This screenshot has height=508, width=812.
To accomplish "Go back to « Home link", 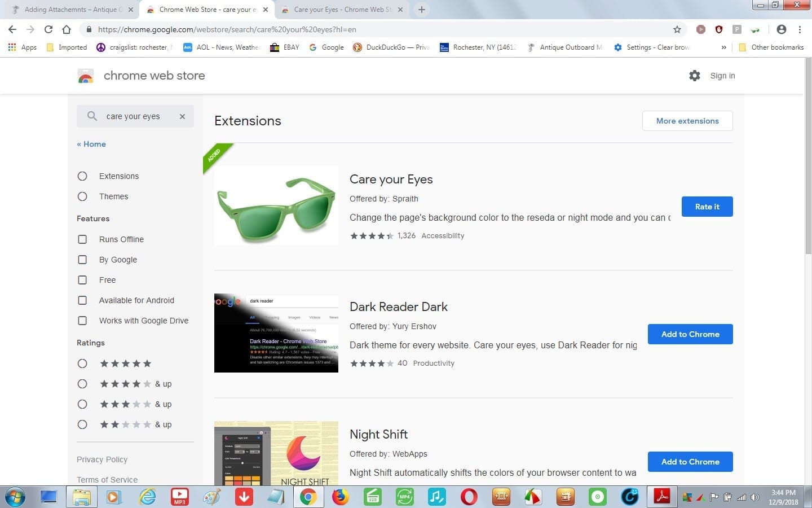I will click(x=91, y=144).
